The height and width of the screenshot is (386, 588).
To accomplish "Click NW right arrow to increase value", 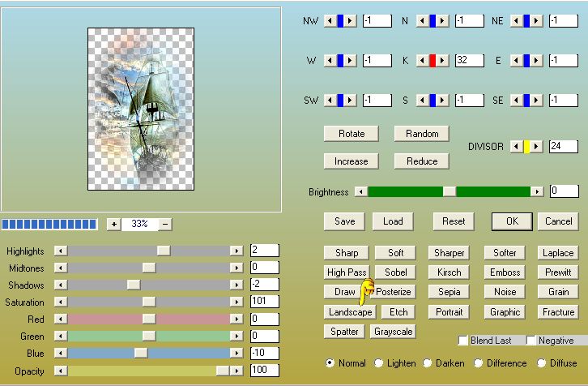I will point(350,20).
